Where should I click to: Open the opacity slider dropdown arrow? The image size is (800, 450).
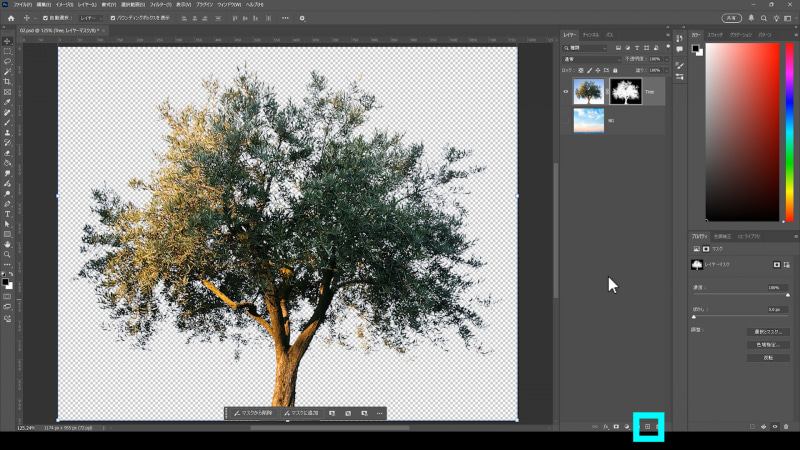tap(666, 59)
